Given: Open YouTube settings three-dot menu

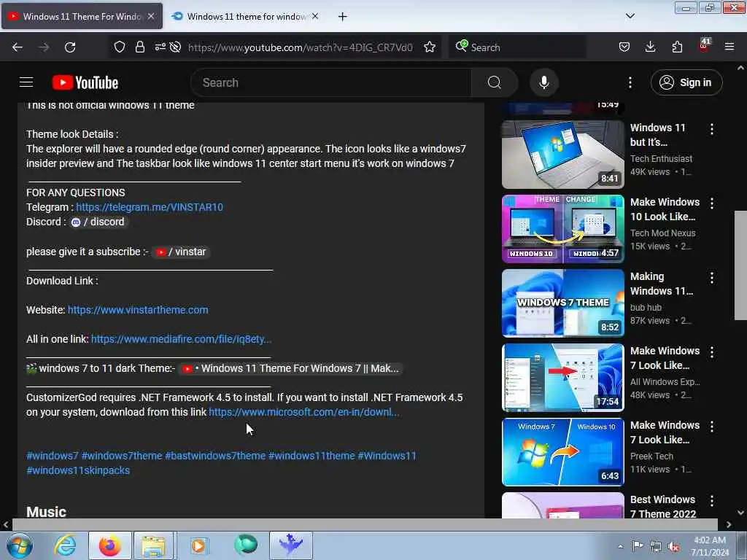Looking at the screenshot, I should (x=630, y=82).
